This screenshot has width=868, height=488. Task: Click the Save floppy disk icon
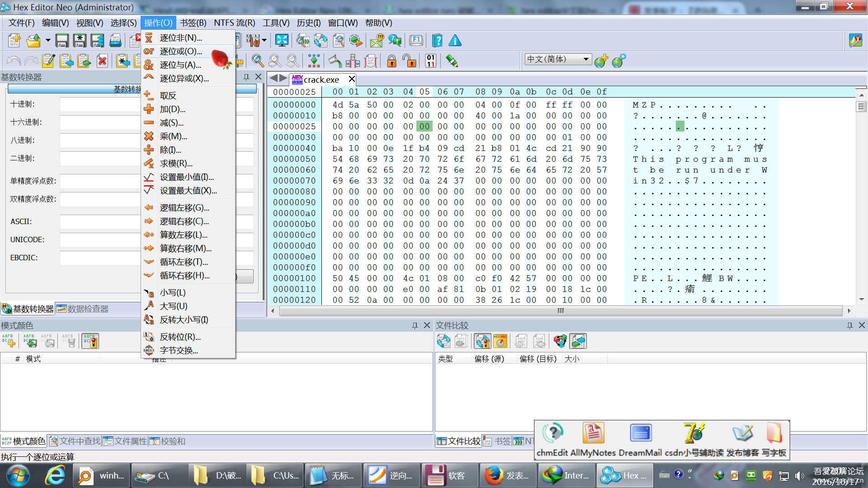click(x=62, y=41)
